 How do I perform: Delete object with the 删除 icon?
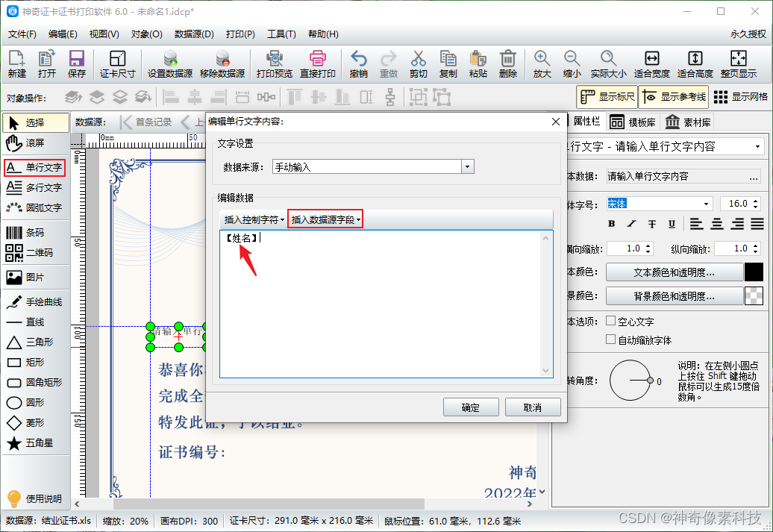click(508, 64)
